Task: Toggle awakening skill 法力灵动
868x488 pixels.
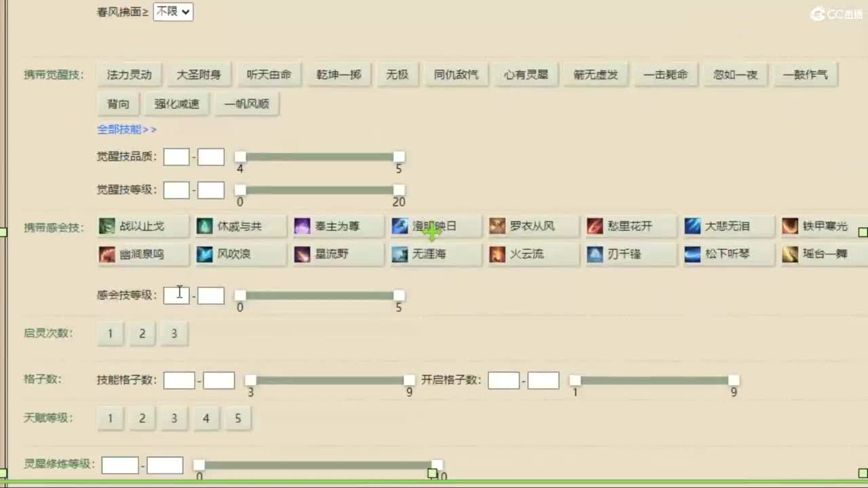Action: 130,75
